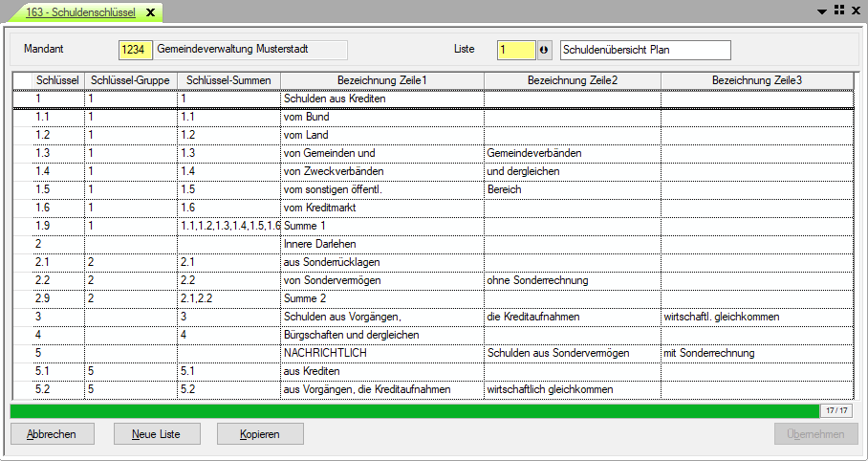
Task: Close the Schuldenschlüssel tab with X
Action: (x=150, y=11)
